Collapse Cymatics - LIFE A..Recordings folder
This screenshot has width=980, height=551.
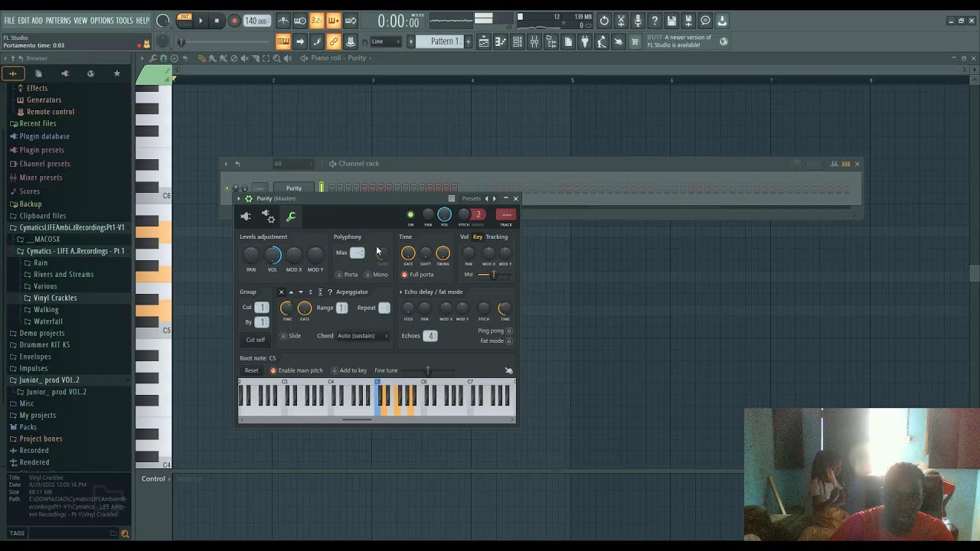tap(74, 251)
